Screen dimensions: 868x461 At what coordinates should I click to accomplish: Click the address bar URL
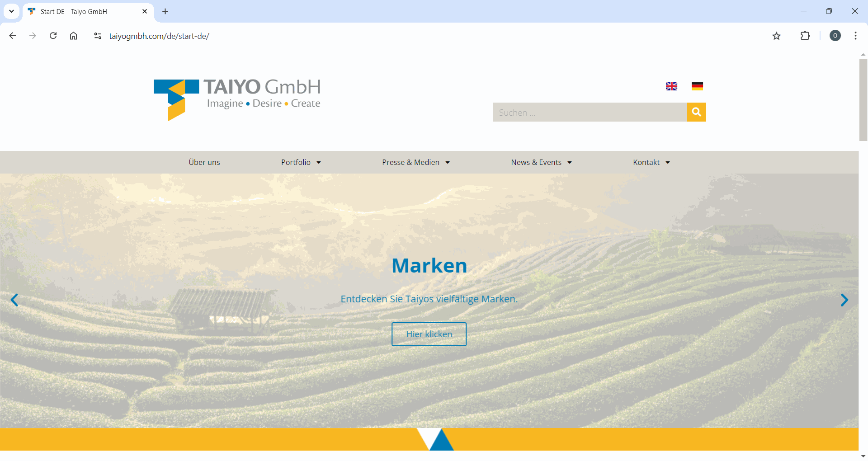[x=159, y=36]
